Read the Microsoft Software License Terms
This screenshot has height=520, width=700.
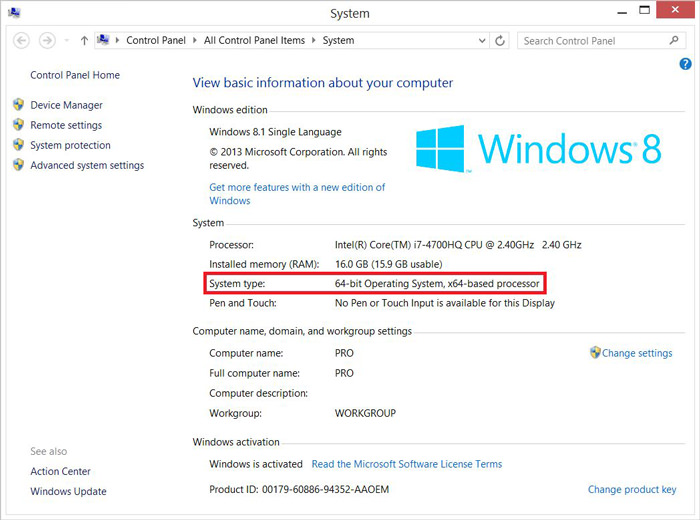407,464
